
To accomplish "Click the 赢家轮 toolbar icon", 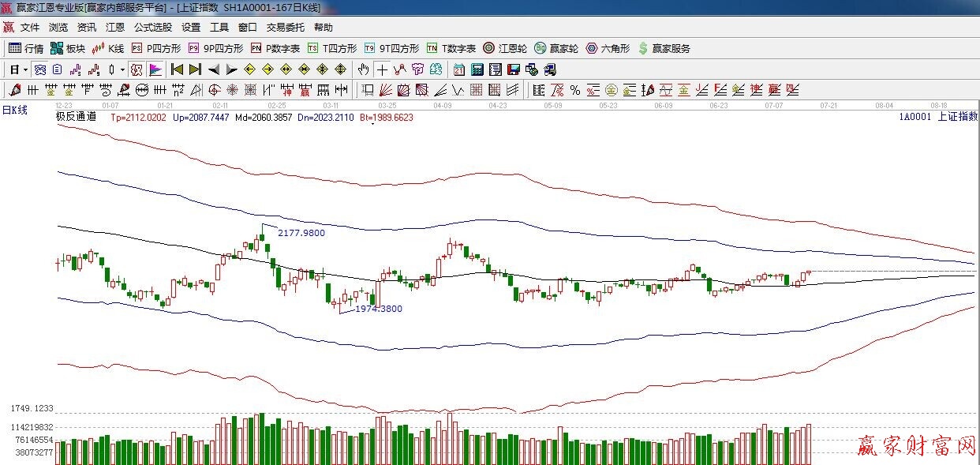I will pos(556,48).
